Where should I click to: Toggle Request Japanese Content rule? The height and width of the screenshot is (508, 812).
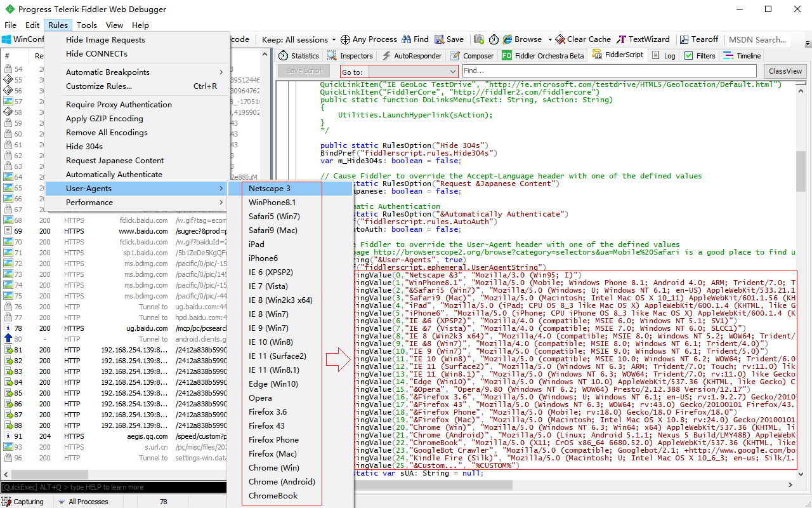136,161
